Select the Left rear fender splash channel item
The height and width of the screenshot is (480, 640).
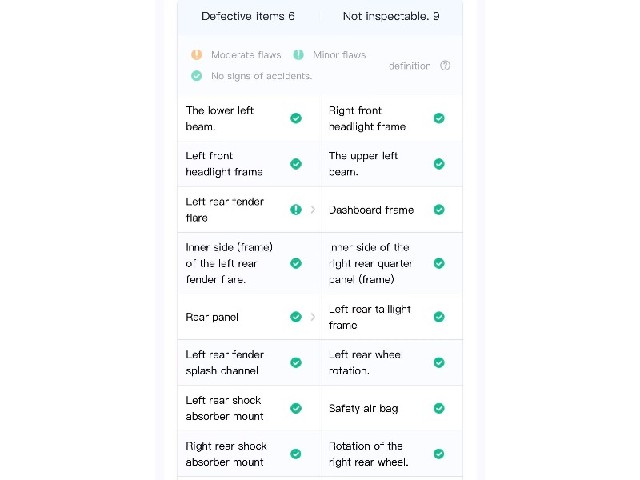pos(249,362)
